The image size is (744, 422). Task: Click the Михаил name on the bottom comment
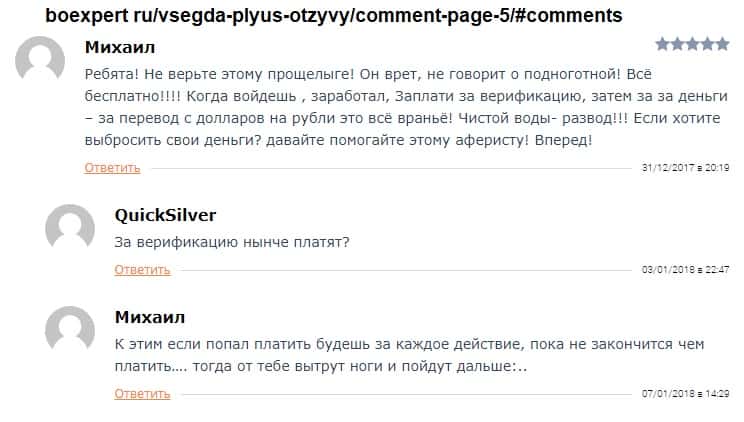coord(150,317)
